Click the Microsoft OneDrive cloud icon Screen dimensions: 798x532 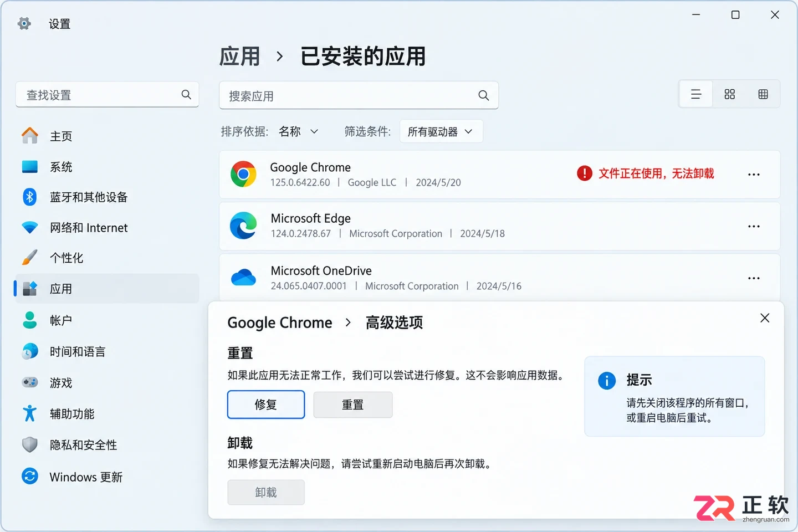click(x=243, y=277)
